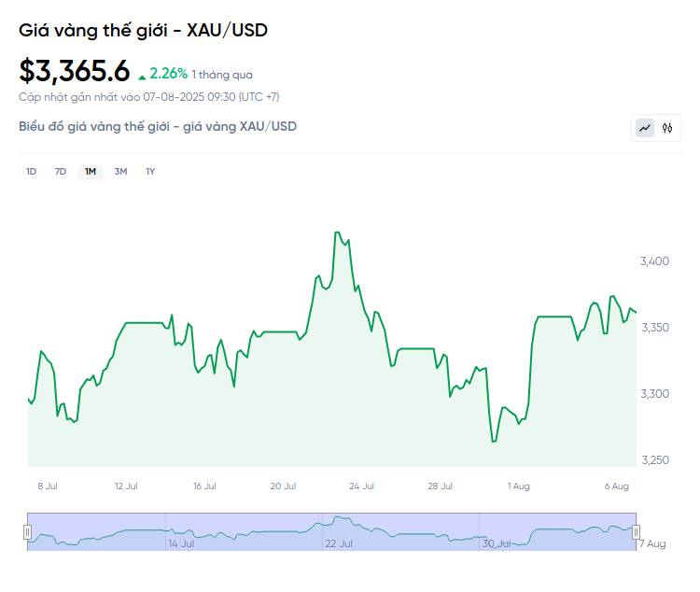Click the 2.26% change percentage text
The height and width of the screenshot is (592, 700).
pos(168,74)
